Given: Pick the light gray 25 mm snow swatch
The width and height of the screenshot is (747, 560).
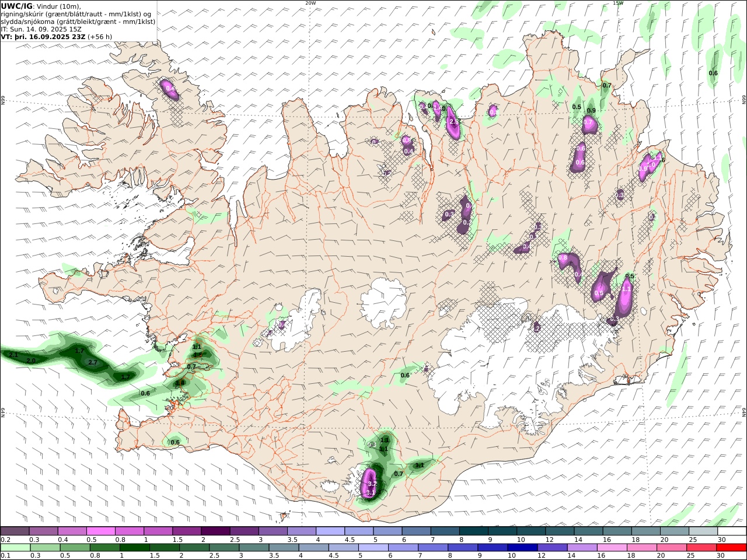Looking at the screenshot, I should pos(703,531).
